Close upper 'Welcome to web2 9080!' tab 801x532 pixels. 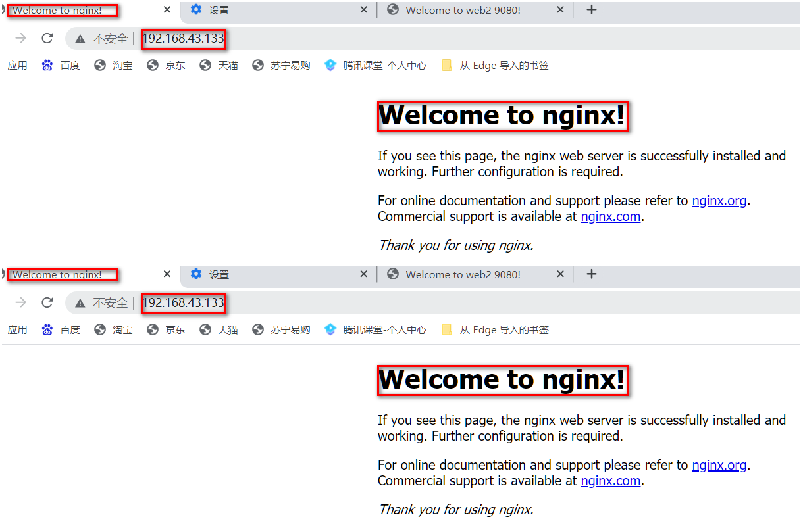[561, 10]
